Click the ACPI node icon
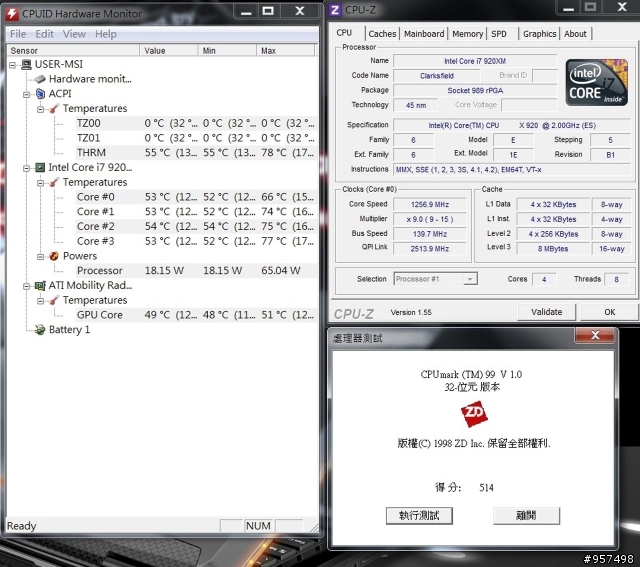The width and height of the screenshot is (640, 567). pyautogui.click(x=40, y=94)
